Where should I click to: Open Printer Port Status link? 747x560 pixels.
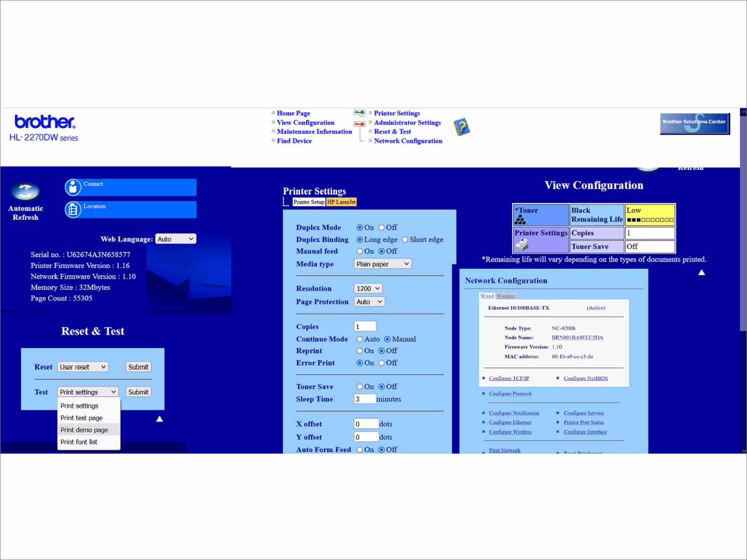(x=584, y=422)
